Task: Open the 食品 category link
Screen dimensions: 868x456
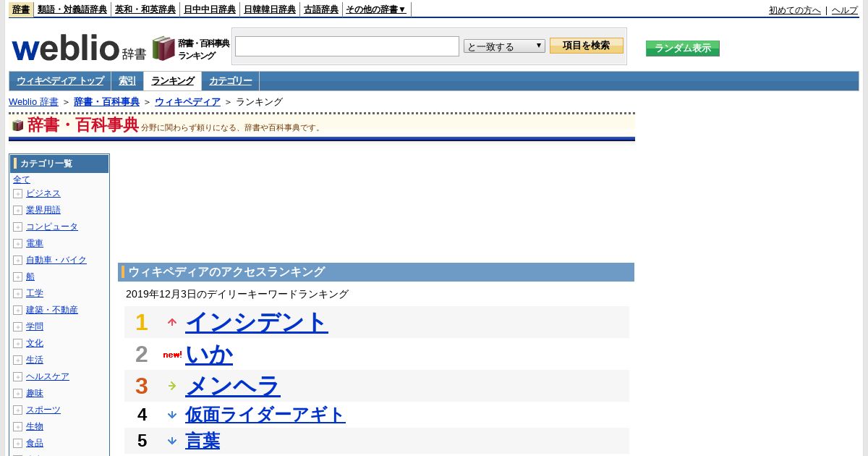Action: (35, 444)
